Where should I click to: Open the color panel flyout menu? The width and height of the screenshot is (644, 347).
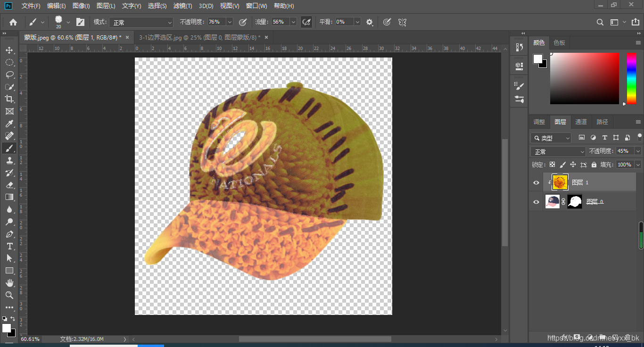(x=638, y=42)
